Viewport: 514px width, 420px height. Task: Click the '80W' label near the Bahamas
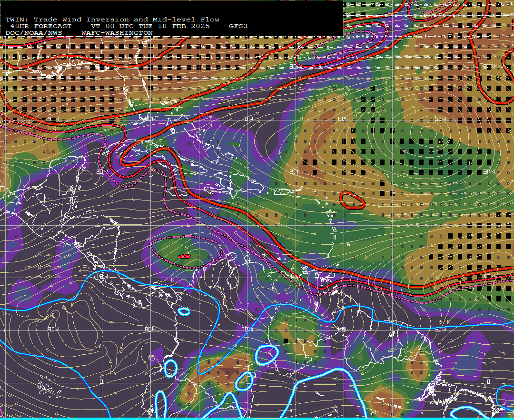coord(150,119)
